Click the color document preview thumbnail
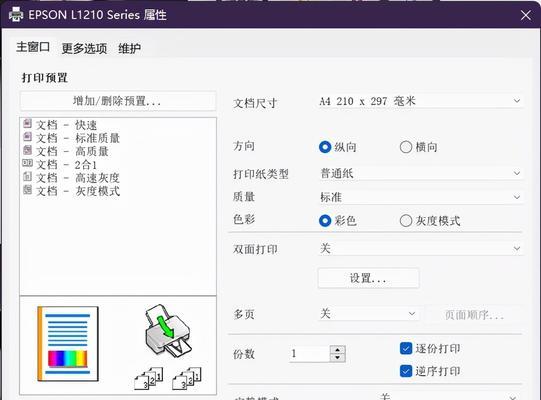The height and width of the screenshot is (400, 541). 68,344
